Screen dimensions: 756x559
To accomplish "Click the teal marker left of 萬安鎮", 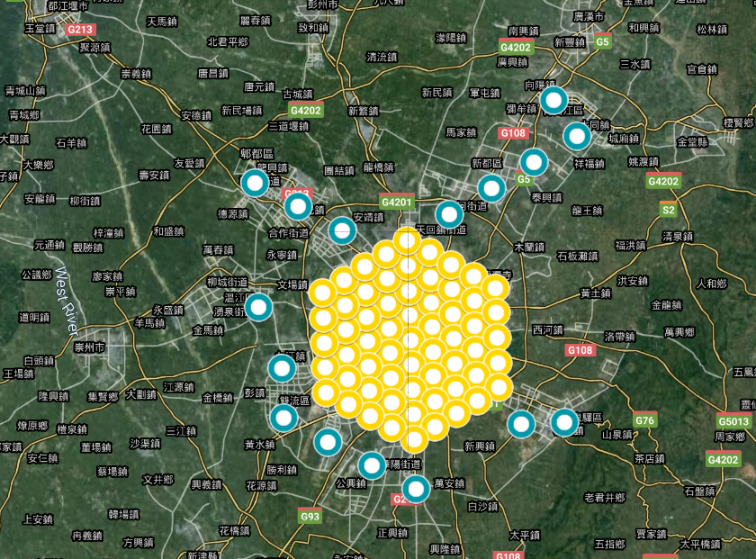I will [416, 489].
